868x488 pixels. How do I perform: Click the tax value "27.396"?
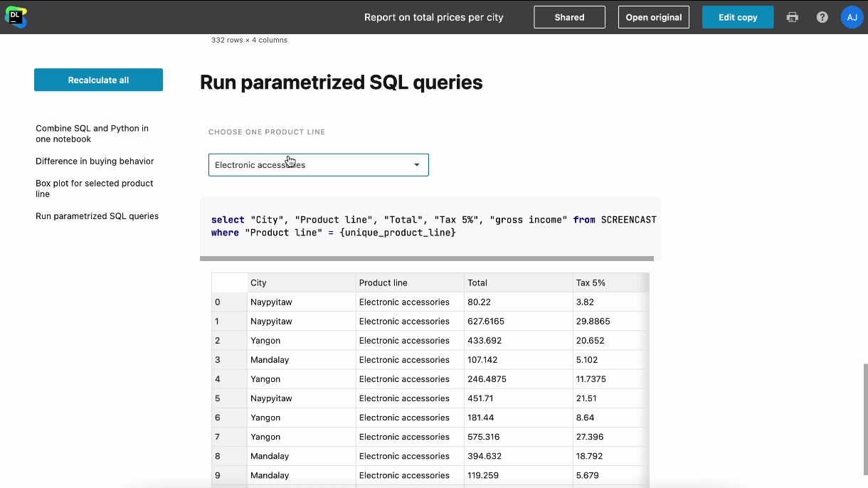tap(590, 437)
